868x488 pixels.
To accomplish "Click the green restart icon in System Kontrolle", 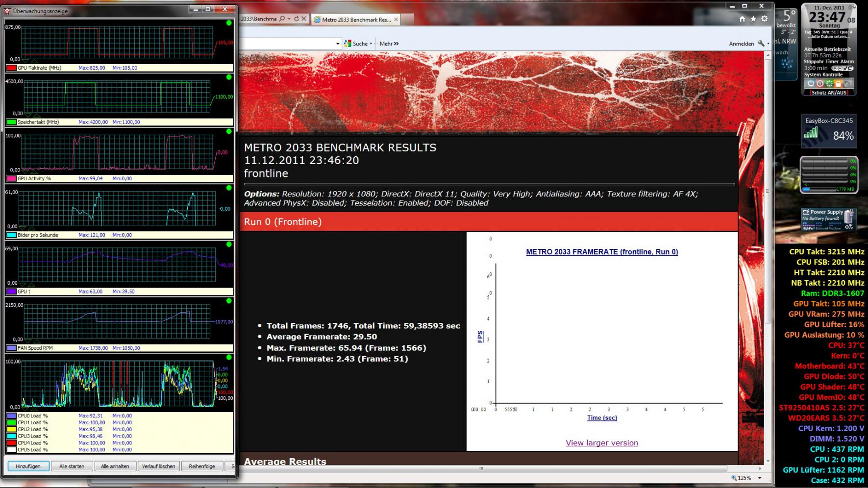I will (x=829, y=83).
